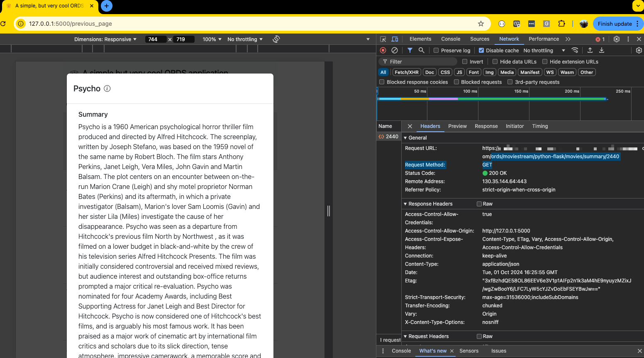This screenshot has height=358, width=644.
Task: Select the 2440 request row
Action: point(388,137)
